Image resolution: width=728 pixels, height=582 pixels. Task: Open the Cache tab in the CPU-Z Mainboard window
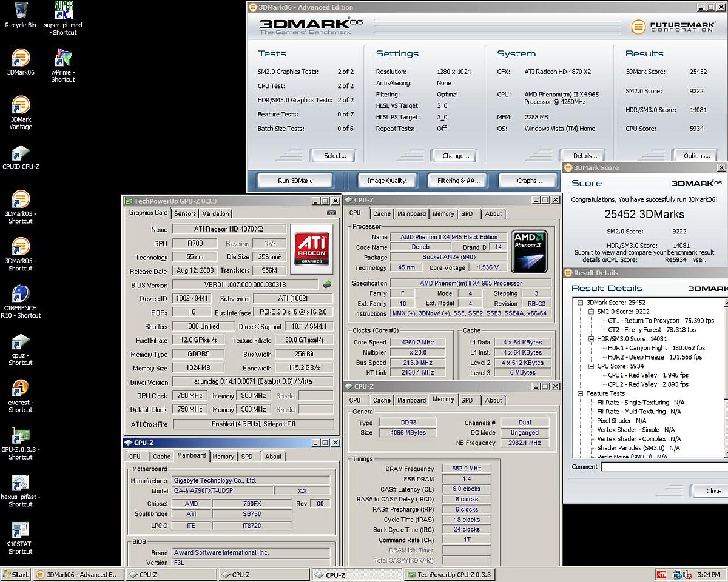coord(161,457)
